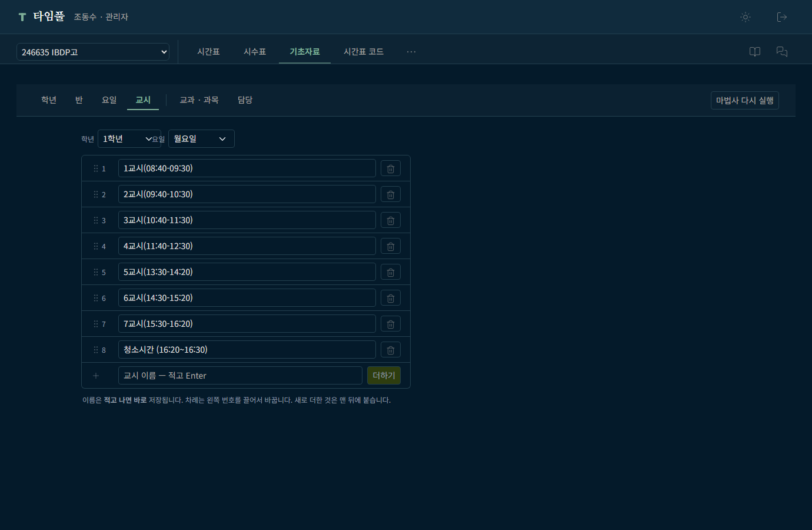
Task: Click the drag handle of row 2
Action: coord(96,194)
